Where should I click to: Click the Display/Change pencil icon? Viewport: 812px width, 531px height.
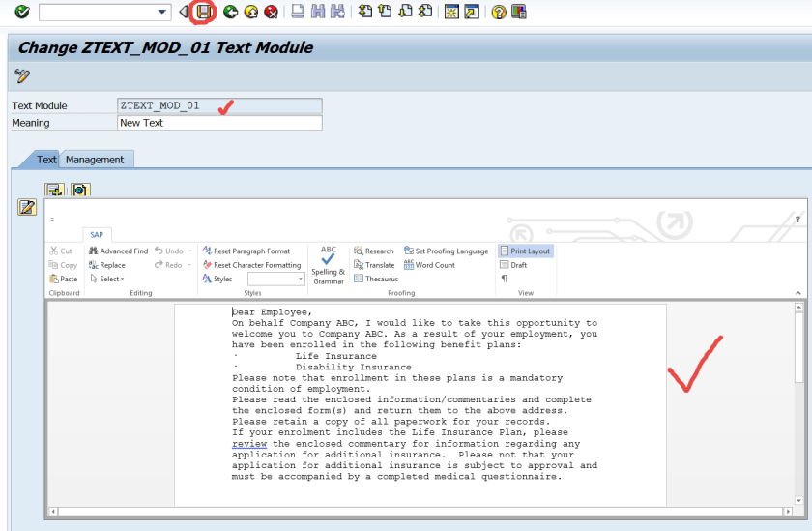coord(22,76)
